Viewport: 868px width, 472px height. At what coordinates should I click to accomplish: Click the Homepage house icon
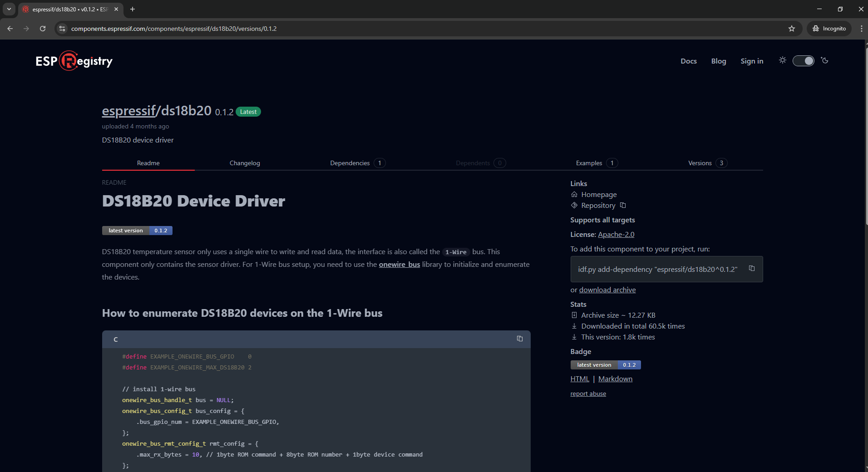(574, 194)
